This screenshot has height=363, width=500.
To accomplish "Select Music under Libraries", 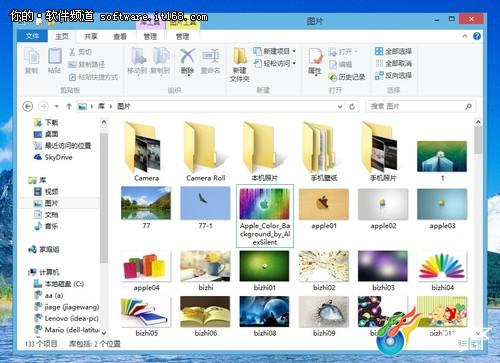I will (x=46, y=226).
